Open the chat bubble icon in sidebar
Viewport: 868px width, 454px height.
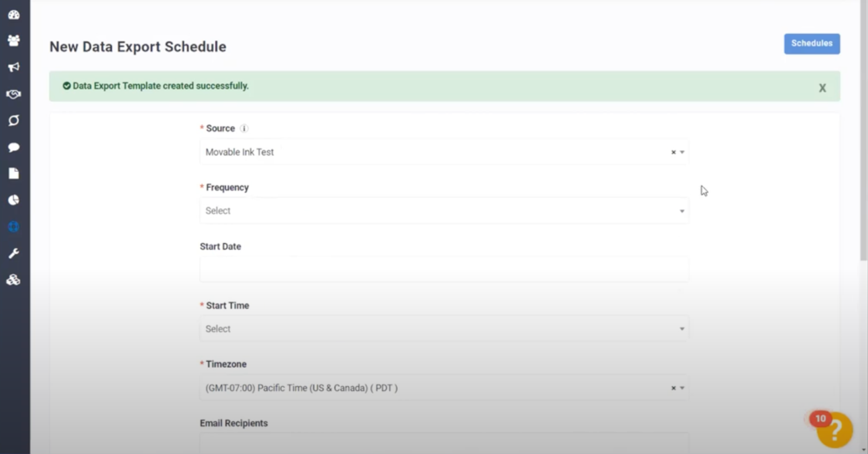[14, 147]
